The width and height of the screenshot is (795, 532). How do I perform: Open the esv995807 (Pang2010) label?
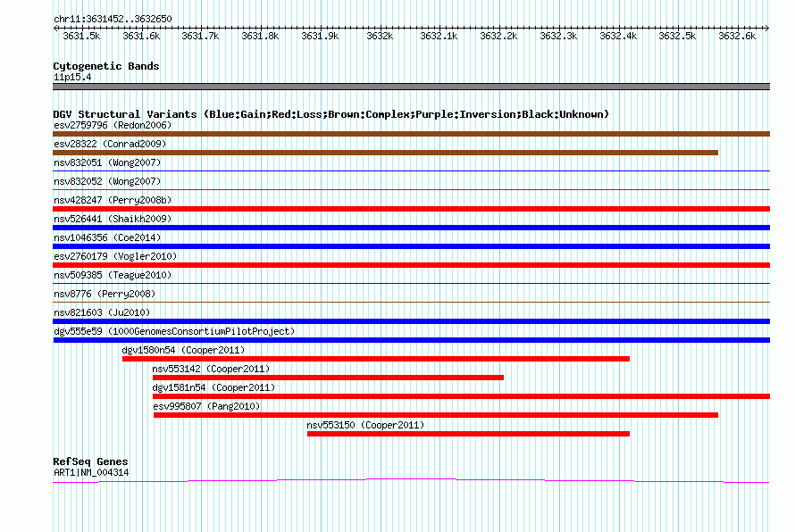tap(206, 406)
